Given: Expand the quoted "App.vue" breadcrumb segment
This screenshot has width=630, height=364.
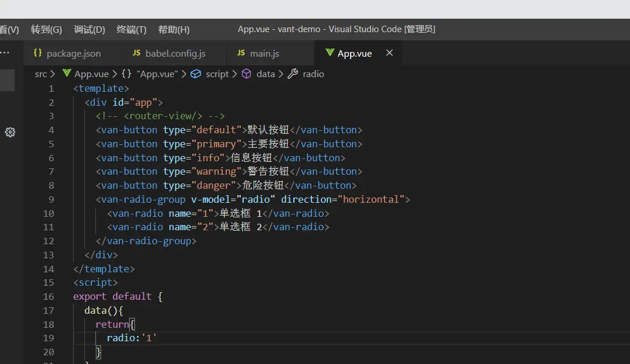Looking at the screenshot, I should (157, 74).
